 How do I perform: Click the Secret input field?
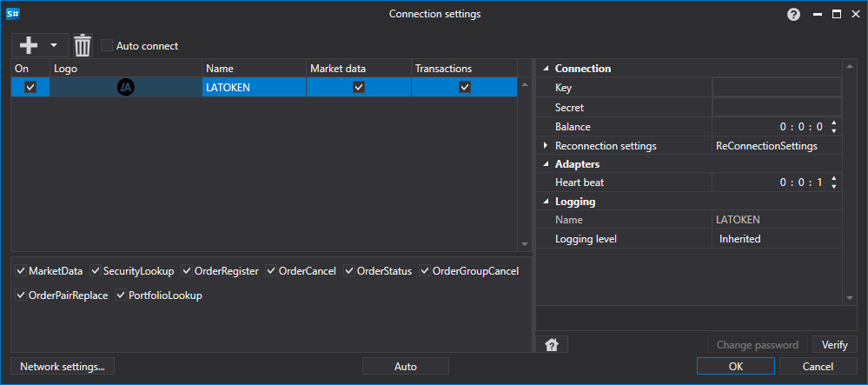click(x=777, y=108)
